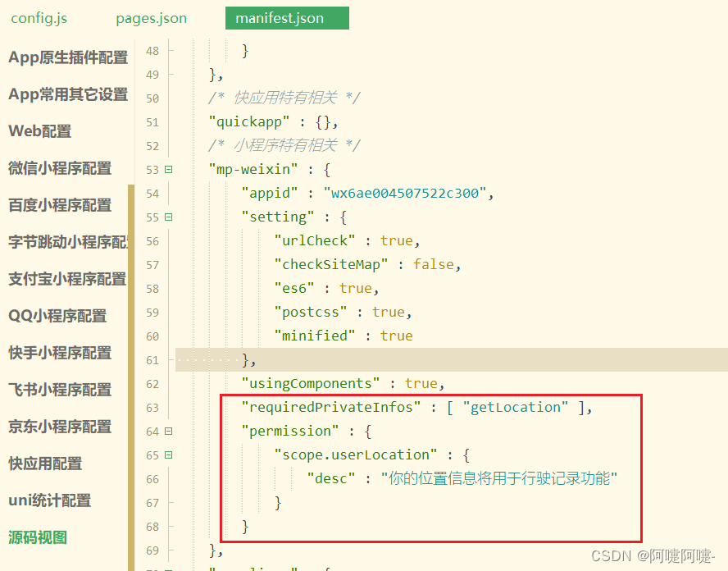Click the "es6" key
728x571 pixels.
pyautogui.click(x=294, y=288)
